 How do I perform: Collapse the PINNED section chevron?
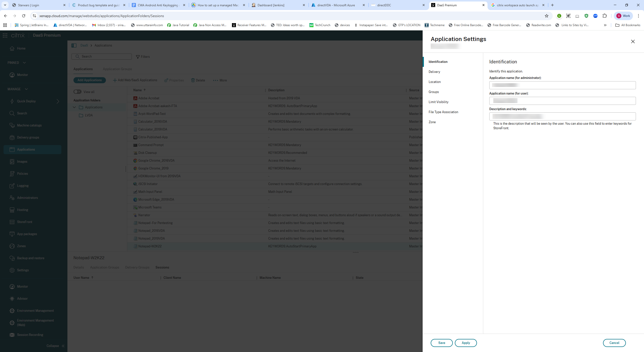coord(24,63)
